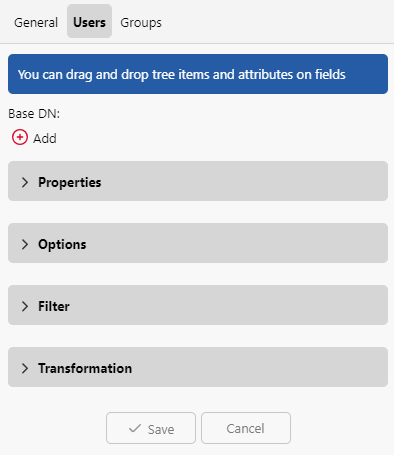
Task: Click the Transformation chevron arrow
Action: (25, 368)
